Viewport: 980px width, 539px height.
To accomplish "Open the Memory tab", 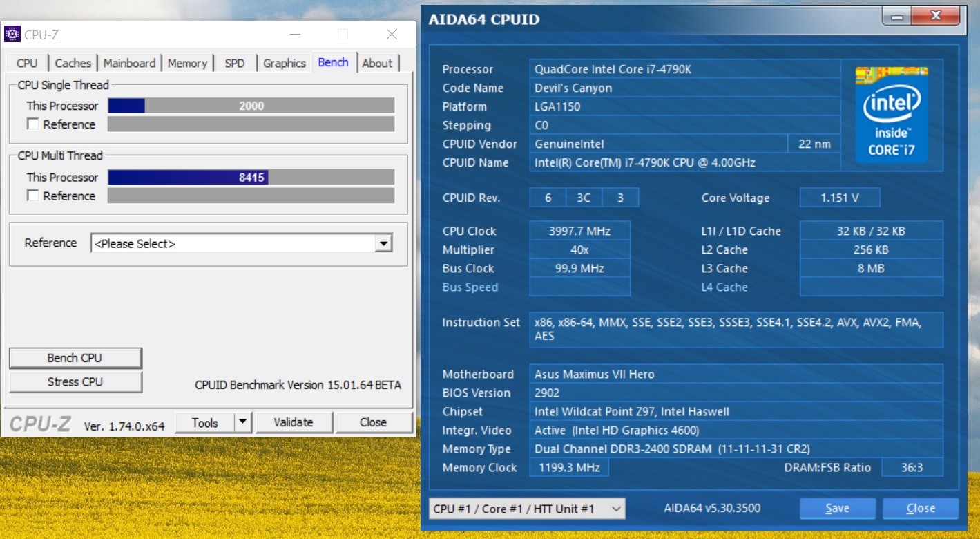I will click(187, 63).
